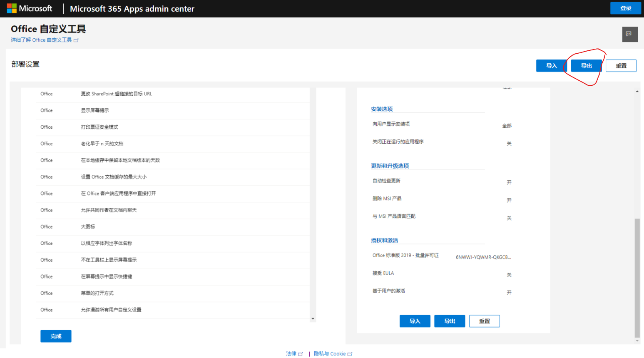Image resolution: width=644 pixels, height=358 pixels.
Task: Click the top 重置 button
Action: coord(621,66)
